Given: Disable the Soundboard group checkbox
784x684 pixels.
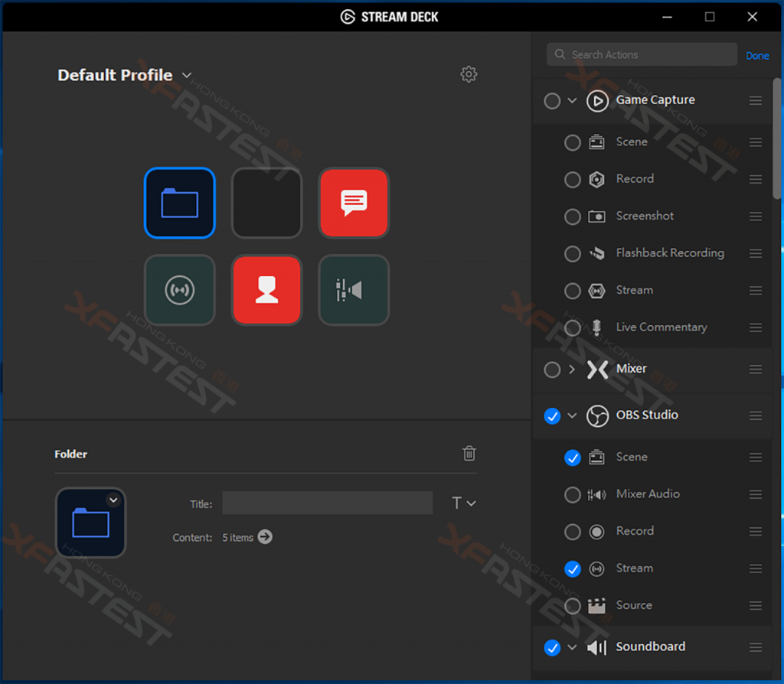Looking at the screenshot, I should [x=552, y=648].
